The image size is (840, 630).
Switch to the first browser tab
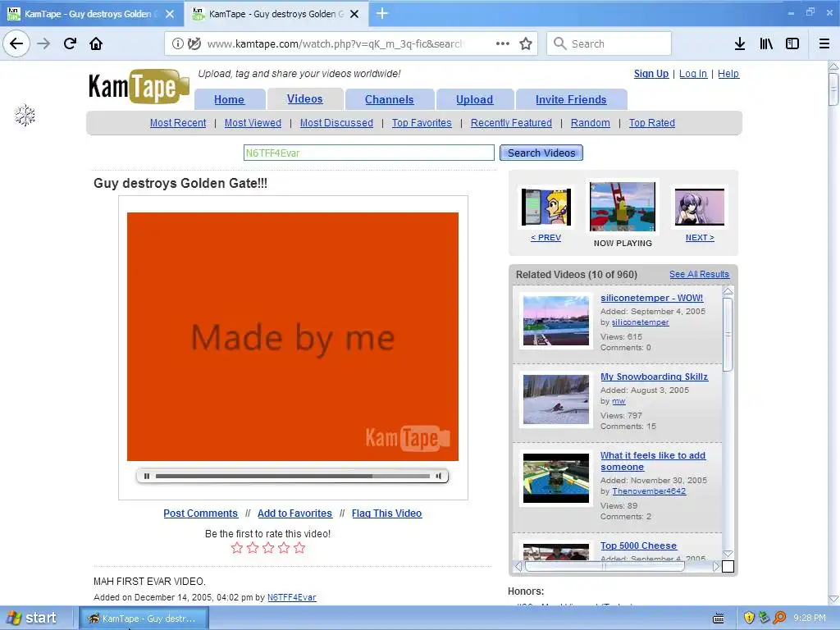click(92, 14)
